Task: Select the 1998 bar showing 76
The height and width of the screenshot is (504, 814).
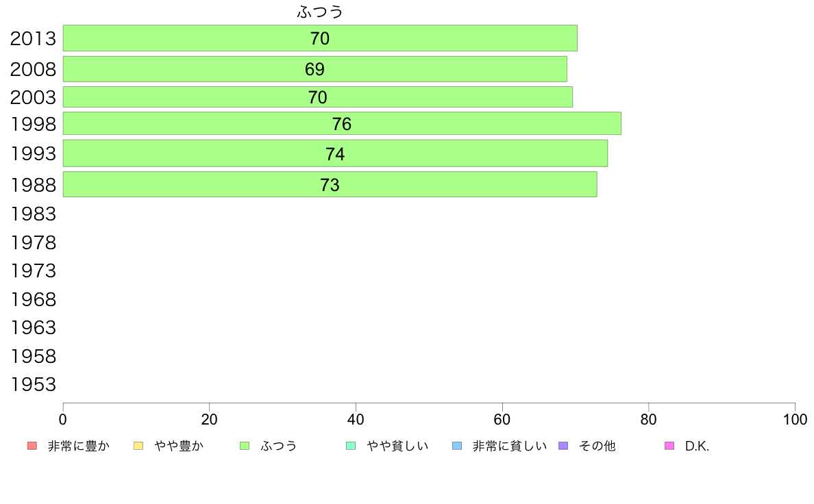Action: 342,123
